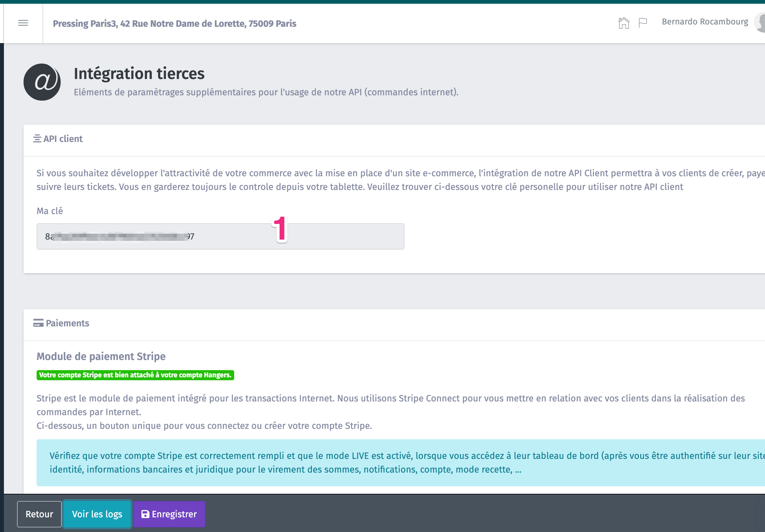Click the Stripe Connect description paragraph
The width and height of the screenshot is (765, 532).
pos(390,412)
